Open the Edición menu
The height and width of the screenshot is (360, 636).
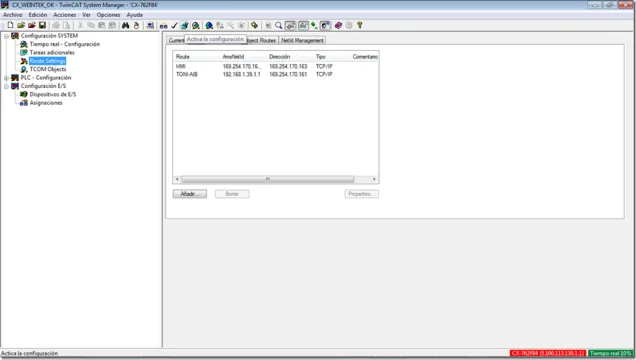pyautogui.click(x=38, y=15)
